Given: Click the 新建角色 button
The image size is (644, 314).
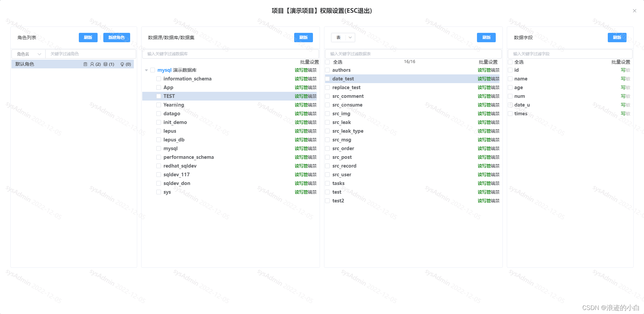Looking at the screenshot, I should (x=117, y=38).
